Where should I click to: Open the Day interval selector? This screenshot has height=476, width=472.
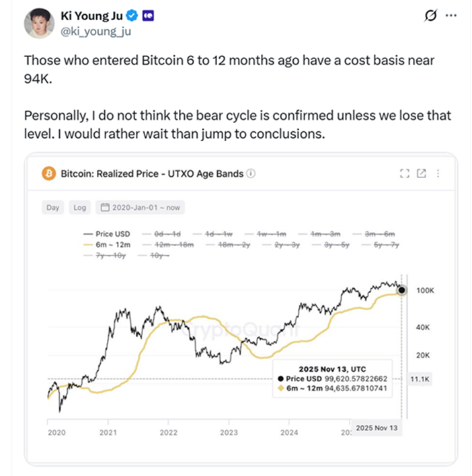(52, 208)
